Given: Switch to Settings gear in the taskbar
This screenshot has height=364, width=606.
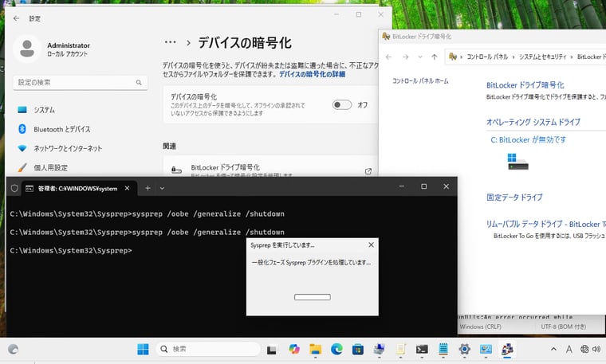Looking at the screenshot, I should click(x=465, y=350).
